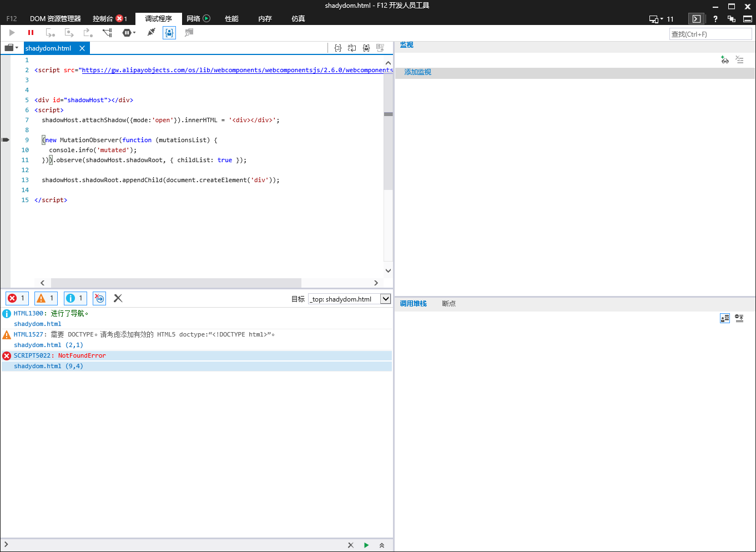Select the 调试程序 tab

159,18
